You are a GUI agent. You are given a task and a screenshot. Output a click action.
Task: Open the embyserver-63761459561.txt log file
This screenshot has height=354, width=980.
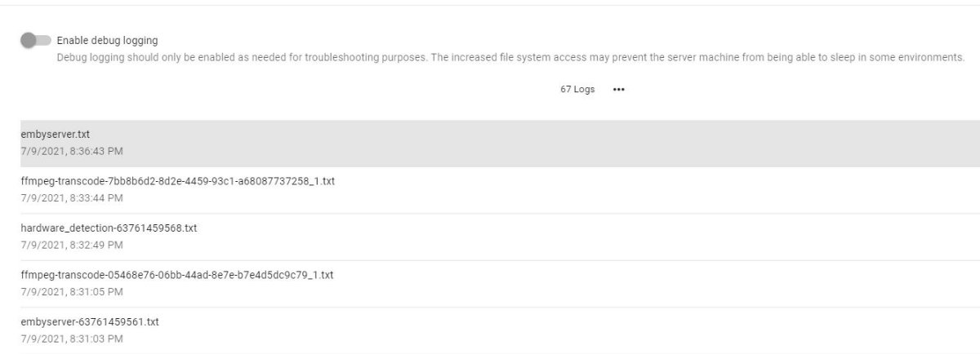[x=90, y=322]
